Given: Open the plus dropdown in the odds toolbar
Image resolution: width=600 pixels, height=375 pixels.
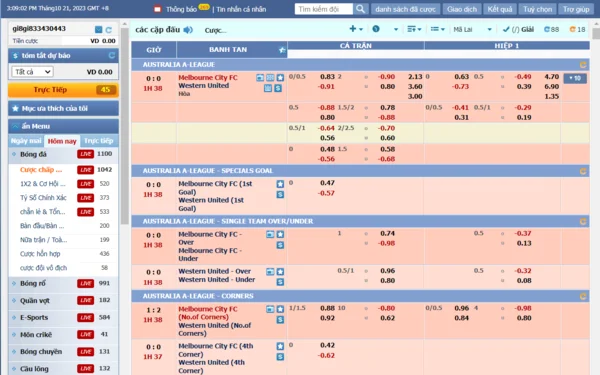Looking at the screenshot, I should pyautogui.click(x=356, y=29).
